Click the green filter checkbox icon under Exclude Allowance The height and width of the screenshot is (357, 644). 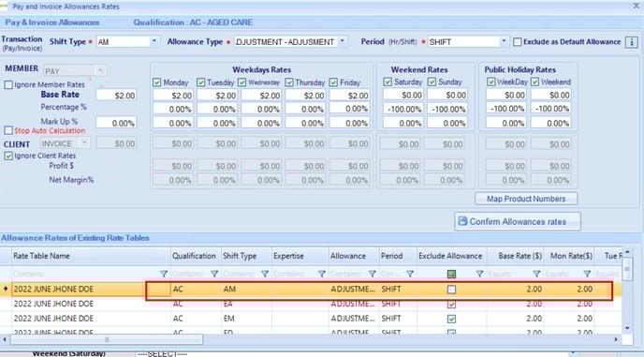click(451, 274)
